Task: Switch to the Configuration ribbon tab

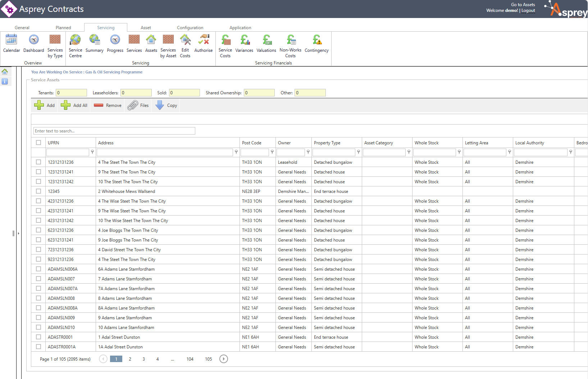Action: [x=190, y=28]
